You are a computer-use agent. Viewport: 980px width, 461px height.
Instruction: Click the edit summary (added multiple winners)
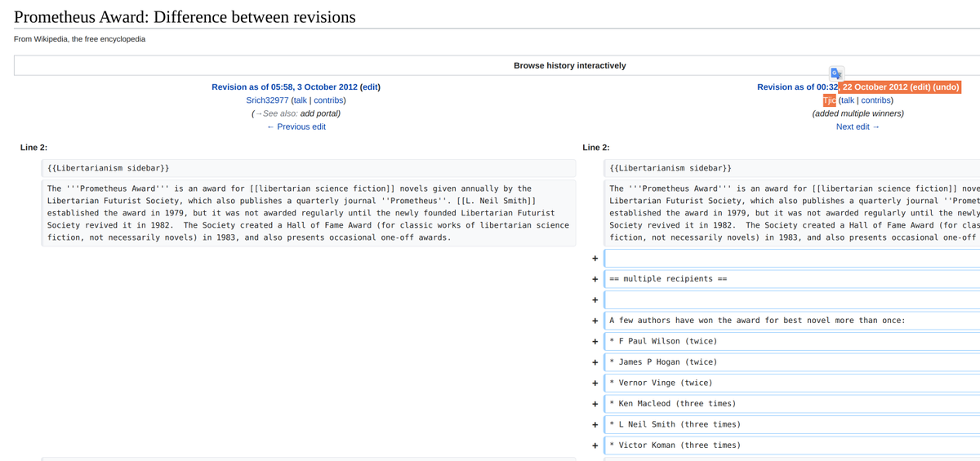coord(857,113)
